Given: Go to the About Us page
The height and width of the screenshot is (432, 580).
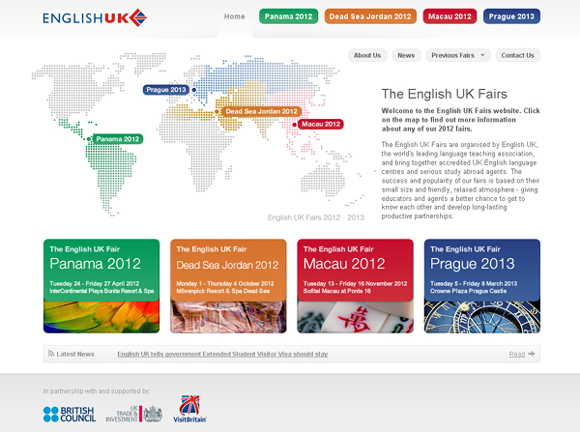Looking at the screenshot, I should click(x=367, y=55).
